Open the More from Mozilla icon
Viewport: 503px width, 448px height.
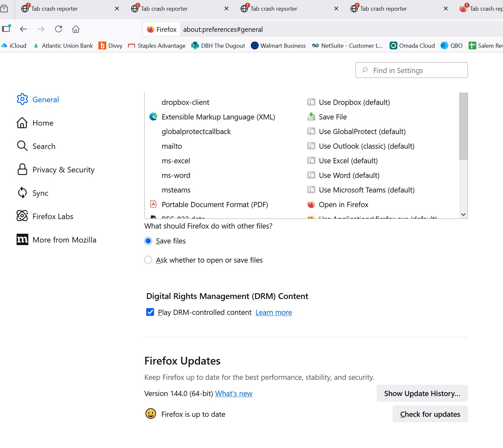pyautogui.click(x=22, y=240)
